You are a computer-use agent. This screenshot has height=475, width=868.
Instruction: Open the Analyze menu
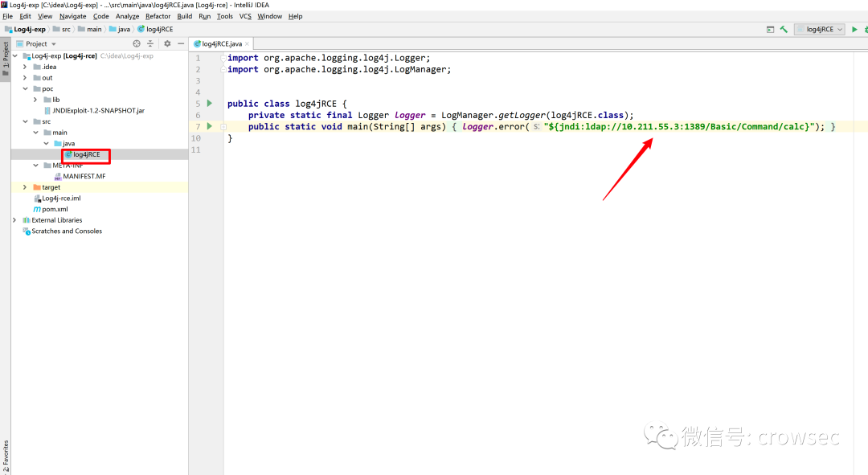click(x=127, y=16)
